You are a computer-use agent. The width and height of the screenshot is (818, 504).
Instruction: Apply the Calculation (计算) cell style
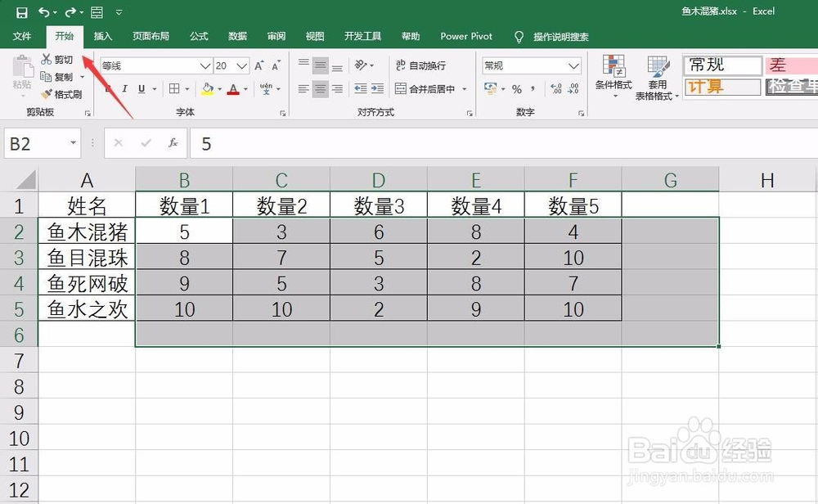point(722,86)
